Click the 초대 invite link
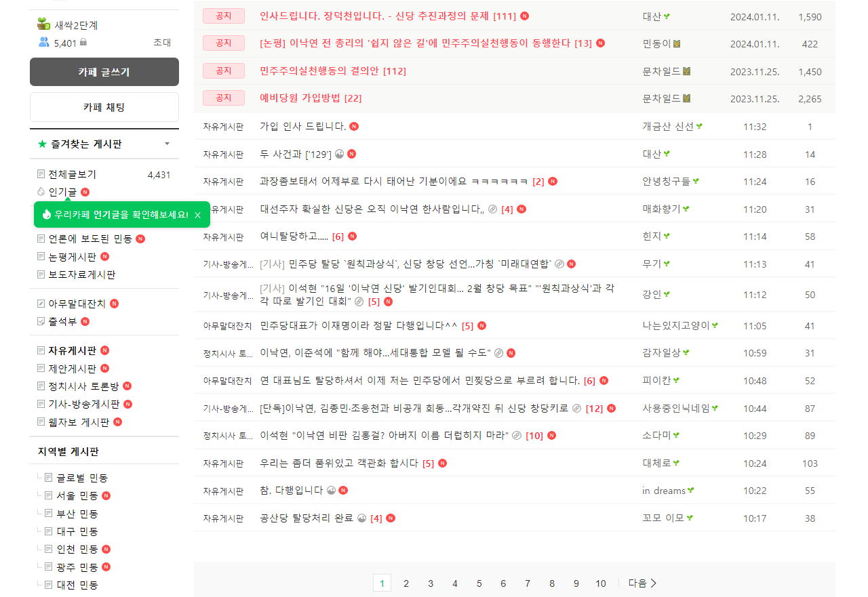This screenshot has height=597, width=868. (x=162, y=43)
